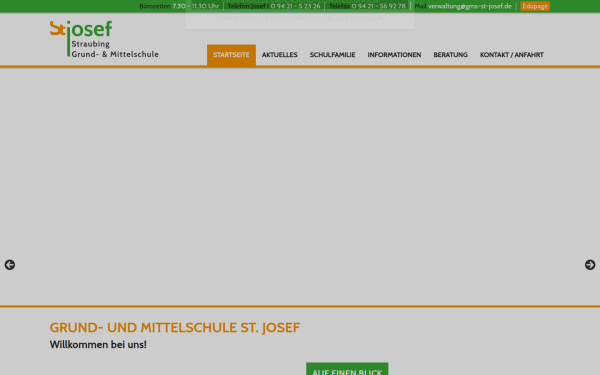Open the Startseite tab
Viewport: 600px width, 375px height.
tap(231, 55)
